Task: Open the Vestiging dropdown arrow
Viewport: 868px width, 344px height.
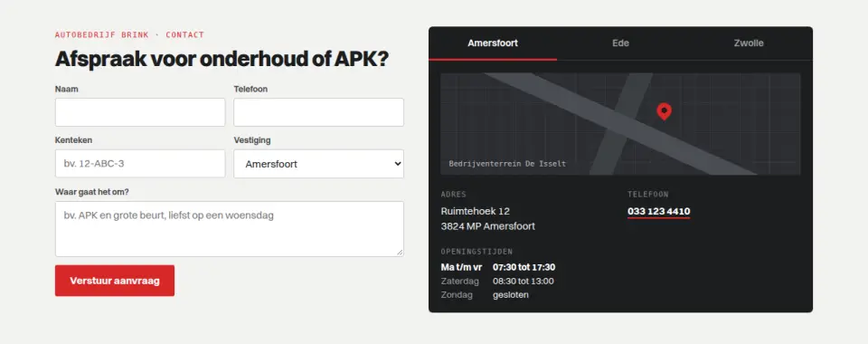Action: click(x=396, y=164)
